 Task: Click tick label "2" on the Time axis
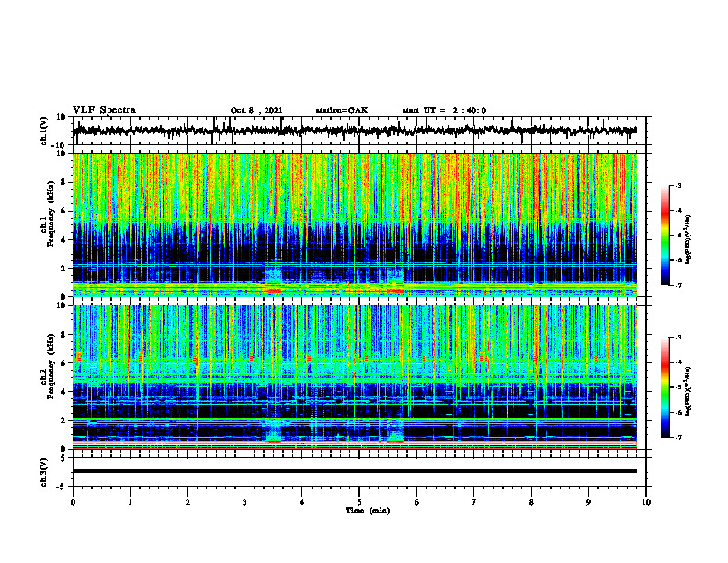pos(188,502)
